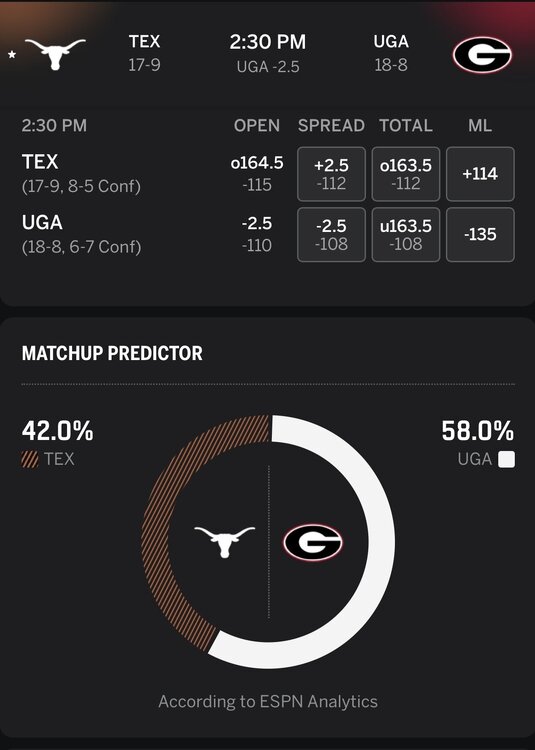Viewport: 535px width, 750px height.
Task: Select under 163.5 total bet button
Action: click(x=406, y=234)
